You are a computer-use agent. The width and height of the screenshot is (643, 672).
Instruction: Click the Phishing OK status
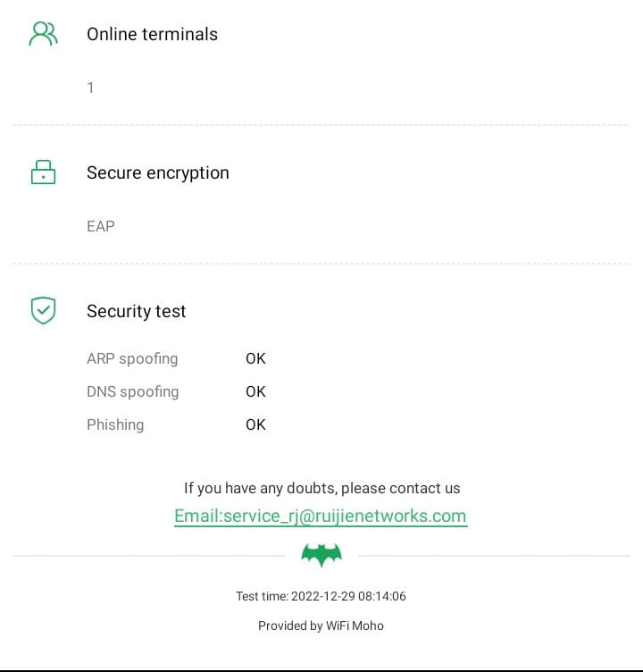tap(255, 424)
